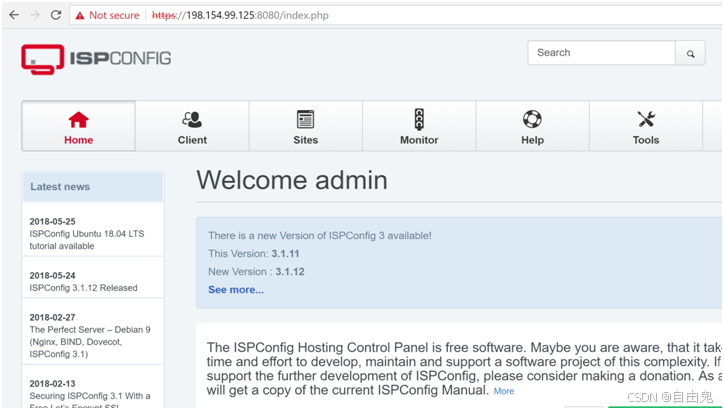Focus the Search input field
This screenshot has height=410, width=724.
602,53
